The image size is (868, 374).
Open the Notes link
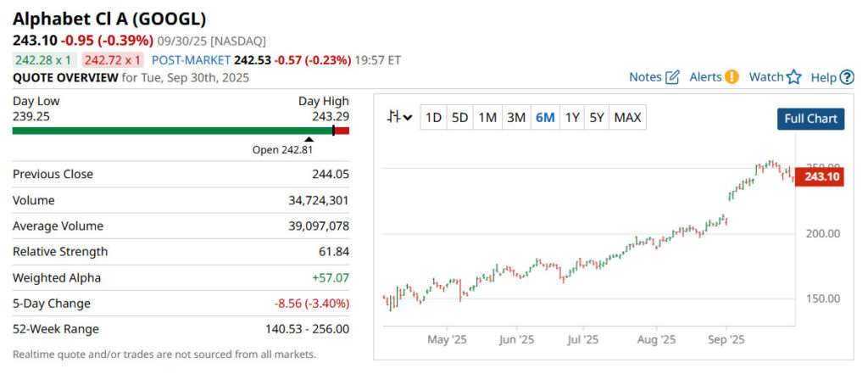[645, 77]
